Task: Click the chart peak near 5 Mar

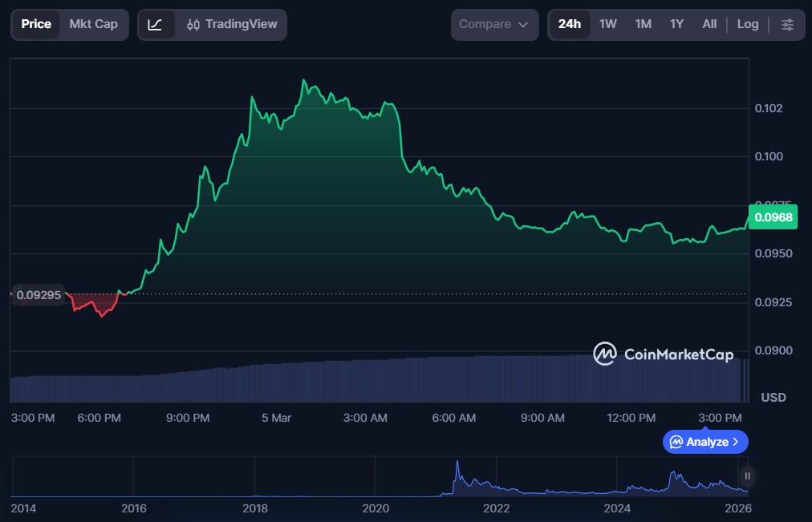Action: pyautogui.click(x=303, y=80)
